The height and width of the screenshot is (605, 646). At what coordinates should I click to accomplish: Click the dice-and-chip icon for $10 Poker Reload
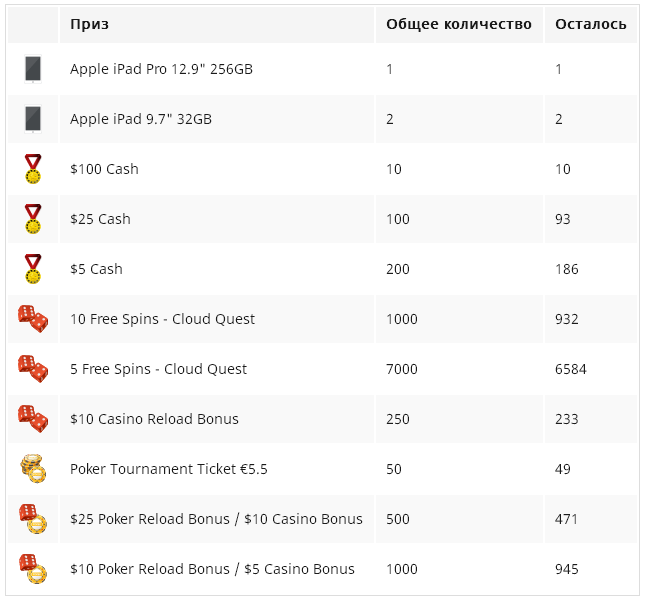click(x=33, y=569)
